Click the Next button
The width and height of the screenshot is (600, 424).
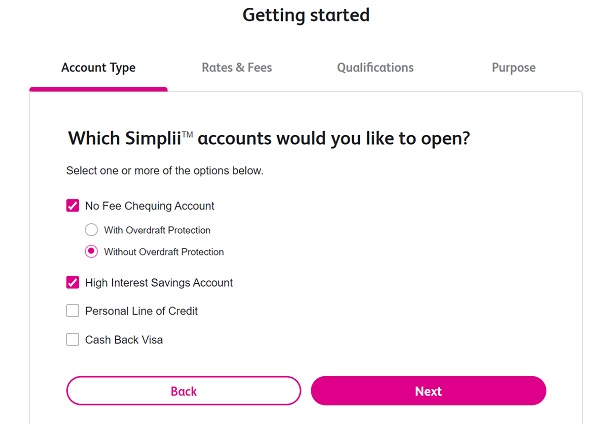[428, 391]
